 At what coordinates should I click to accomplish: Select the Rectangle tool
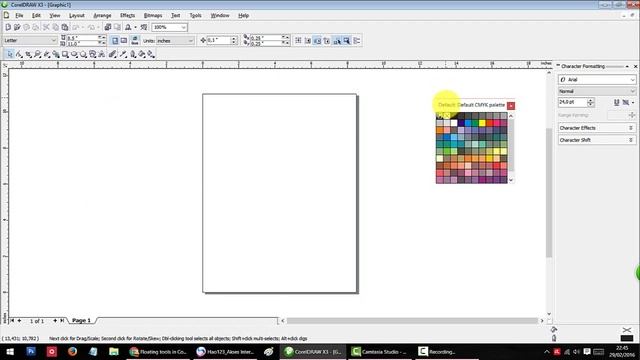(65, 54)
